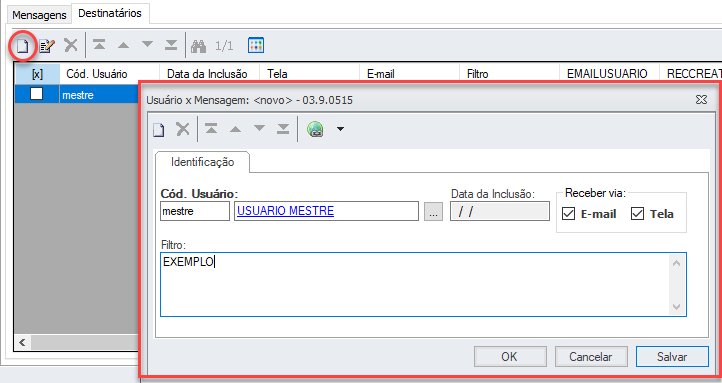Click Filtro scrollbar down arrow
The width and height of the screenshot is (722, 383).
[676, 307]
